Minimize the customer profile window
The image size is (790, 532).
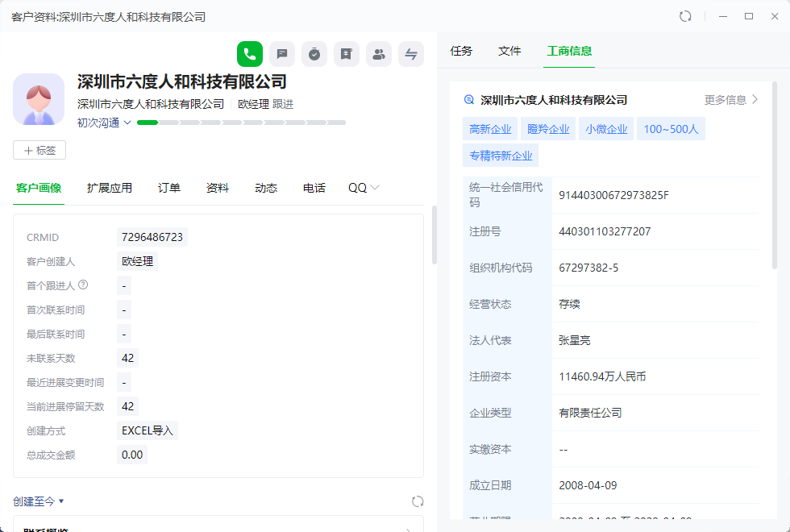click(723, 16)
